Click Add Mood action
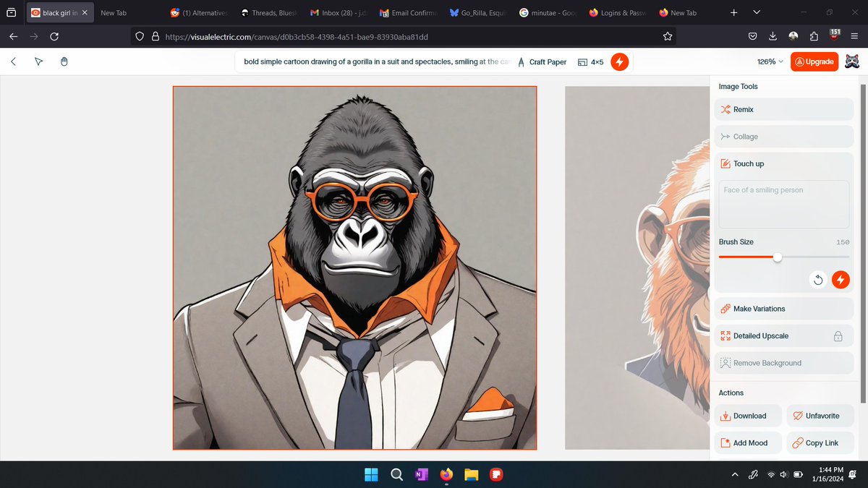 click(x=748, y=443)
